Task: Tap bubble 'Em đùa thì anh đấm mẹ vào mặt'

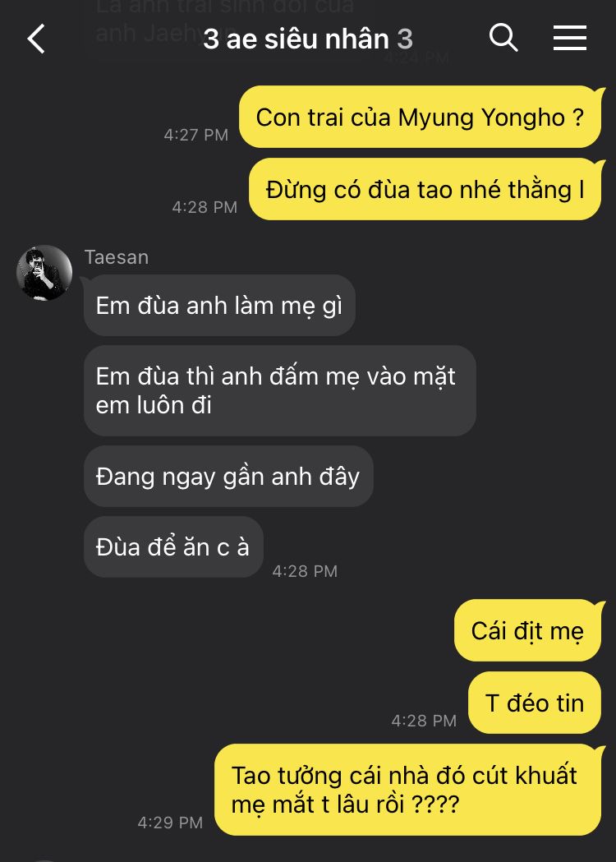Action: 280,391
